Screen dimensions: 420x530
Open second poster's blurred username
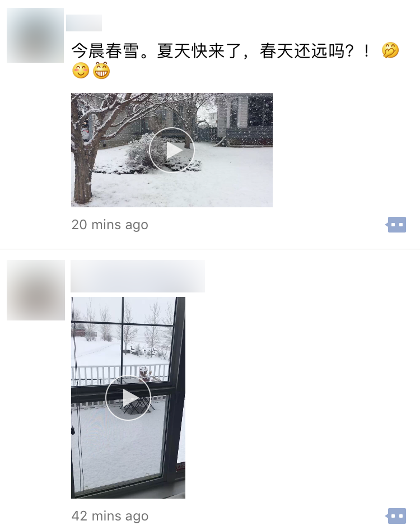click(138, 276)
